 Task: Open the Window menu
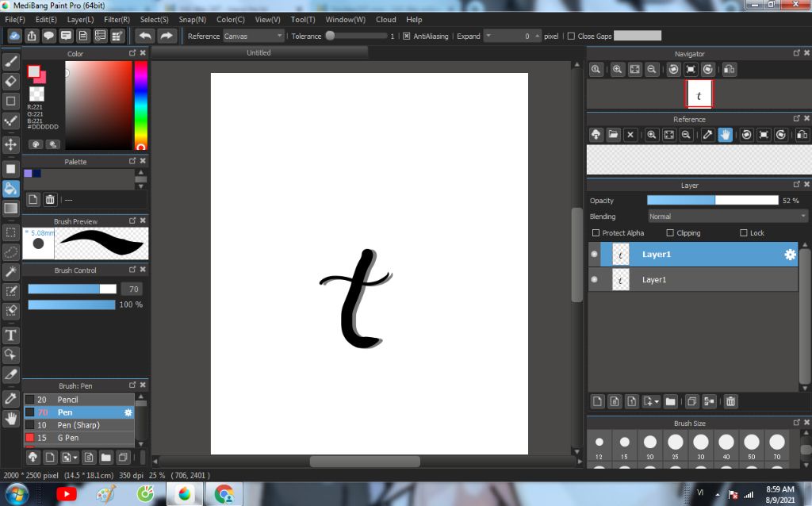(x=346, y=20)
